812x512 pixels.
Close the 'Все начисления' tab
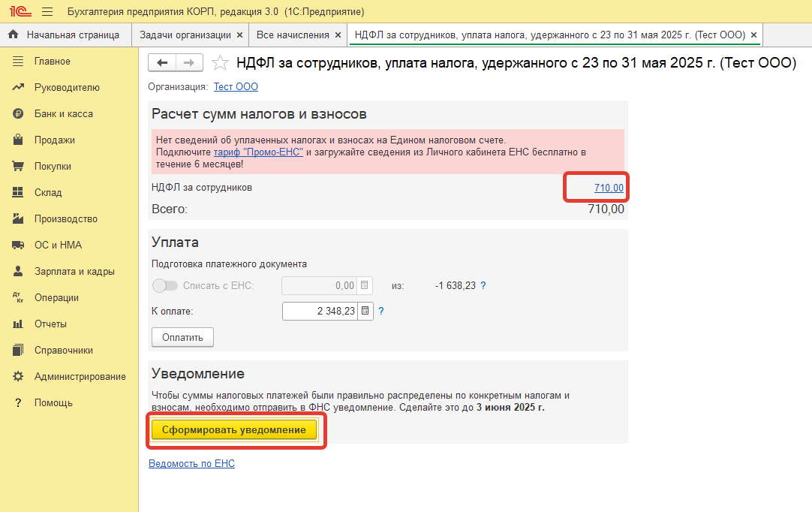tap(338, 35)
